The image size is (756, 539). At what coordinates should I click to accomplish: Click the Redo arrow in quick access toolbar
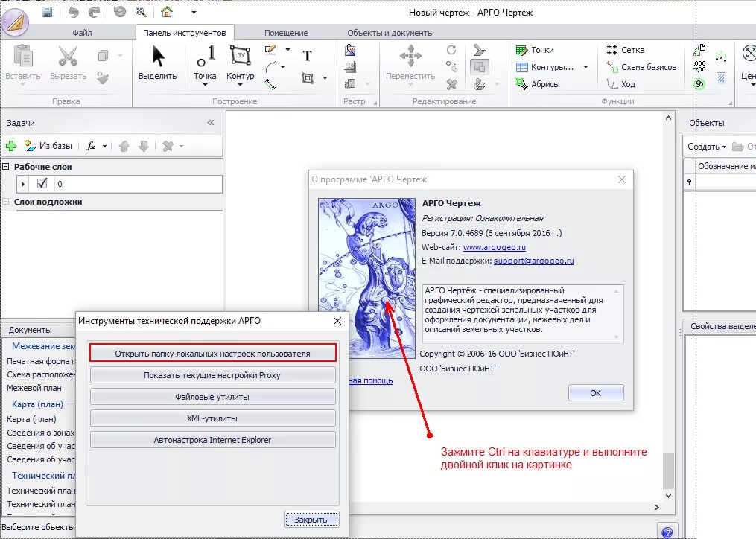coord(94,12)
